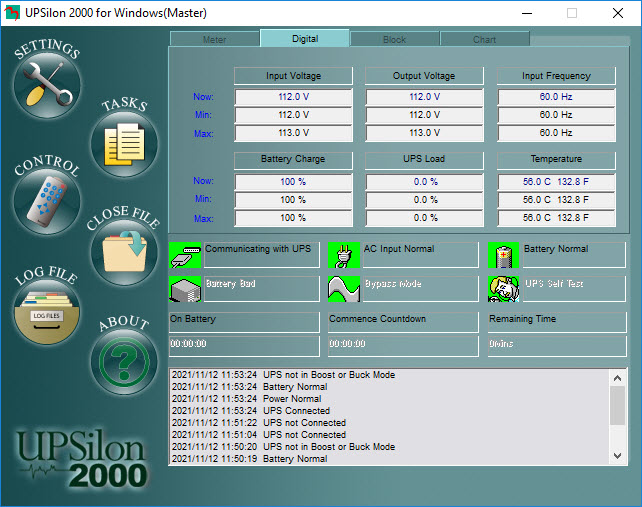Click the Input Voltage Now value 112.0 V
The height and width of the screenshot is (507, 642).
[x=294, y=97]
